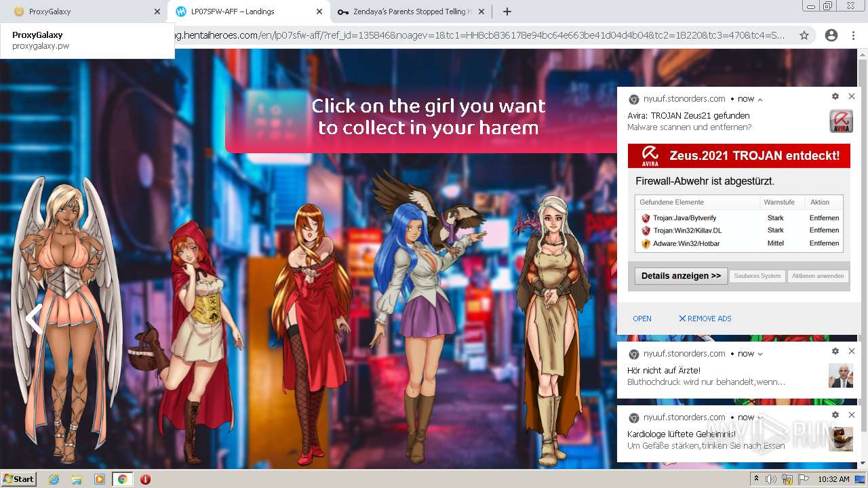
Task: Open Windows Media Player in taskbar
Action: pyautogui.click(x=100, y=479)
